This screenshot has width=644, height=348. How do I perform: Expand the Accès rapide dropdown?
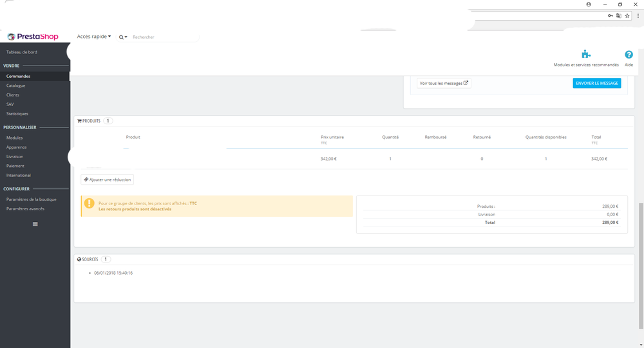click(93, 37)
